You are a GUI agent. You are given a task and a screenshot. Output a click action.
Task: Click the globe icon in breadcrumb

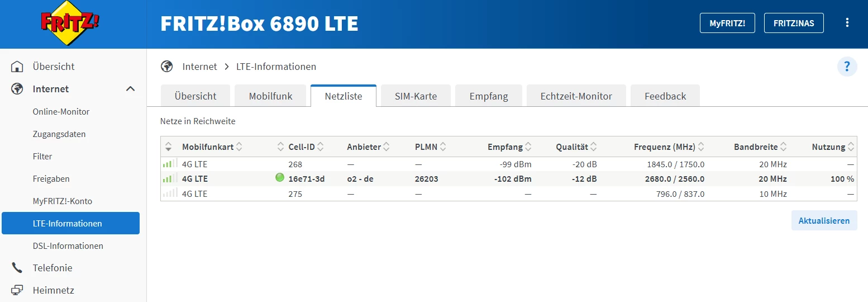[x=166, y=67]
